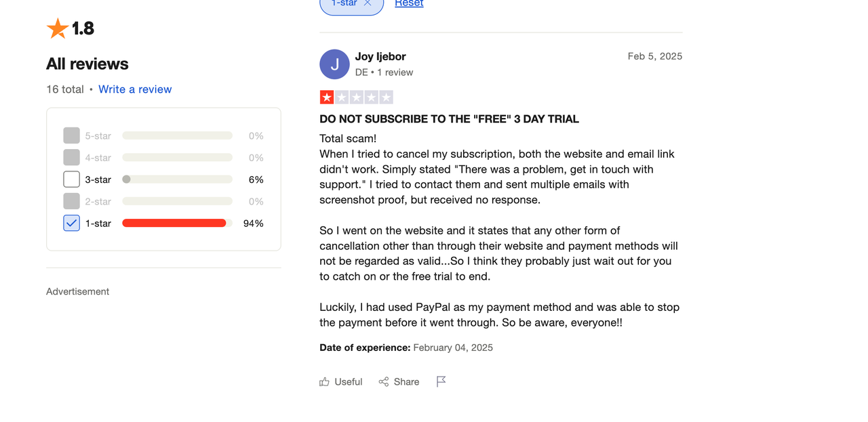This screenshot has height=422, width=868.
Task: Click the disabled 5-star checkbox
Action: (71, 135)
